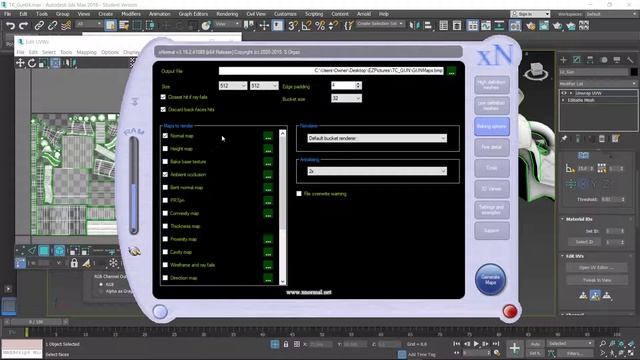The height and width of the screenshot is (360, 640).
Task: Toggle Unwrap UVW modifier eye visibility
Action: click(x=564, y=93)
